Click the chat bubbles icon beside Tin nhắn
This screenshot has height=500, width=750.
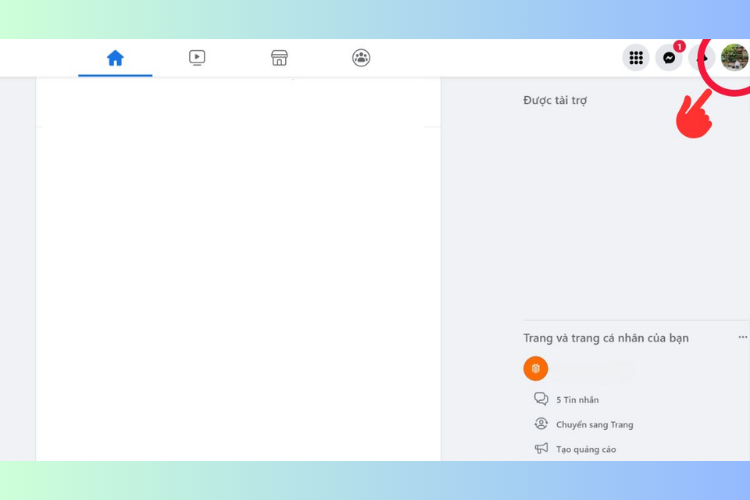[541, 399]
